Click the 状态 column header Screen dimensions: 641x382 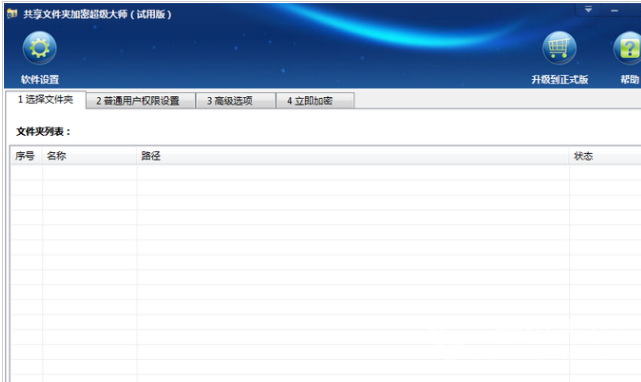tap(605, 156)
